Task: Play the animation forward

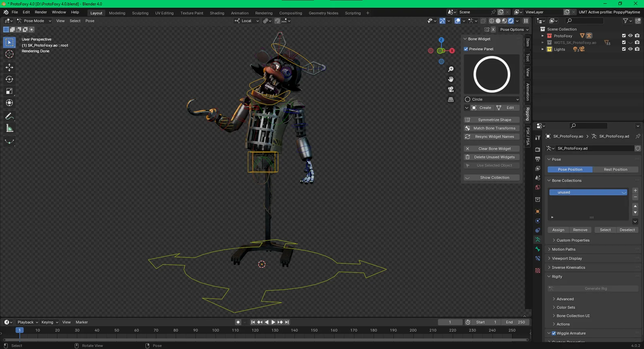Action: click(x=273, y=322)
